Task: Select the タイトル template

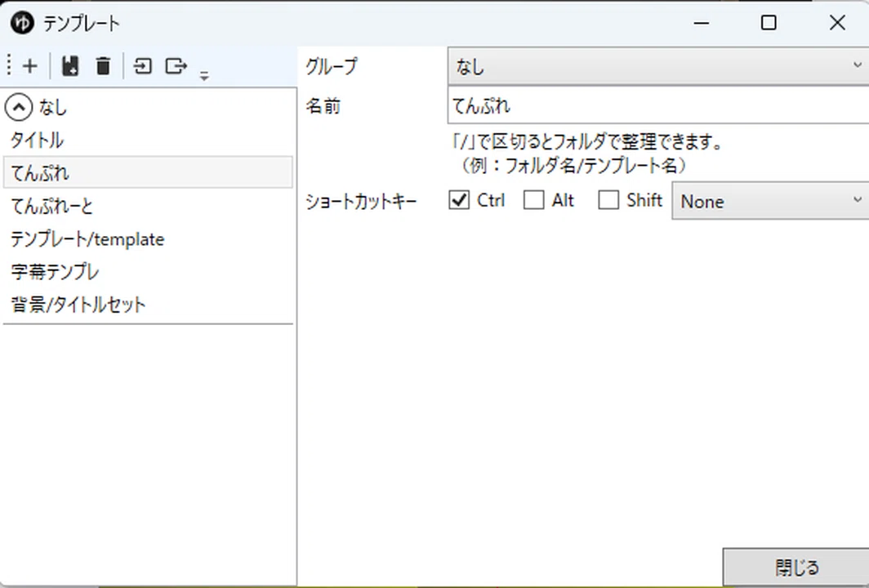Action: tap(148, 140)
